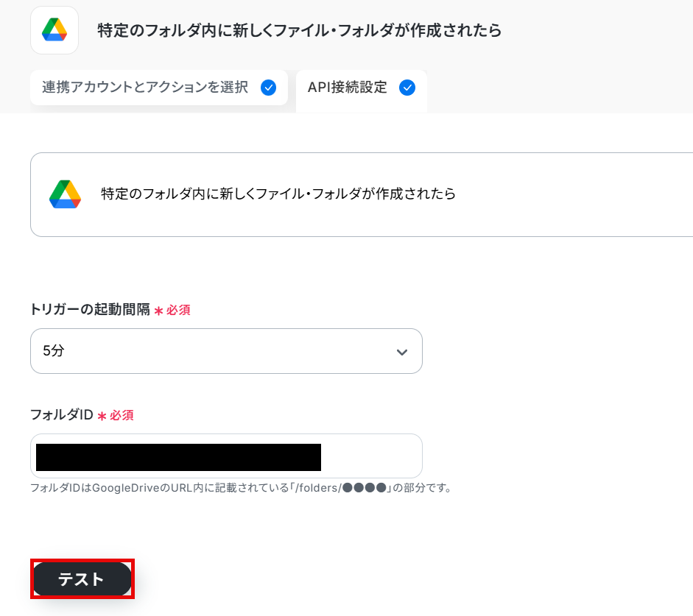Click the トリガーの起動間隔 field label
This screenshot has height=616, width=693.
pos(90,309)
